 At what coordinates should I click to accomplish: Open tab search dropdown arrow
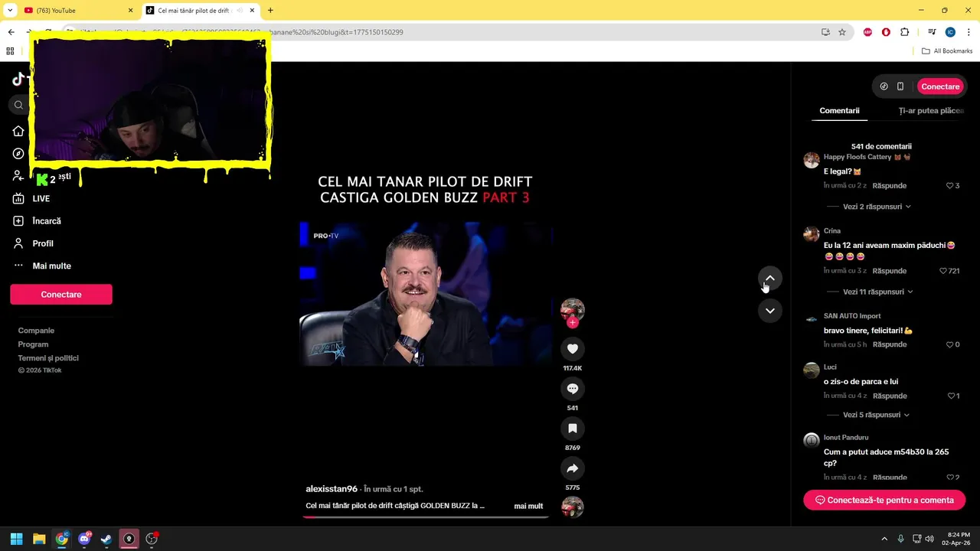[10, 11]
